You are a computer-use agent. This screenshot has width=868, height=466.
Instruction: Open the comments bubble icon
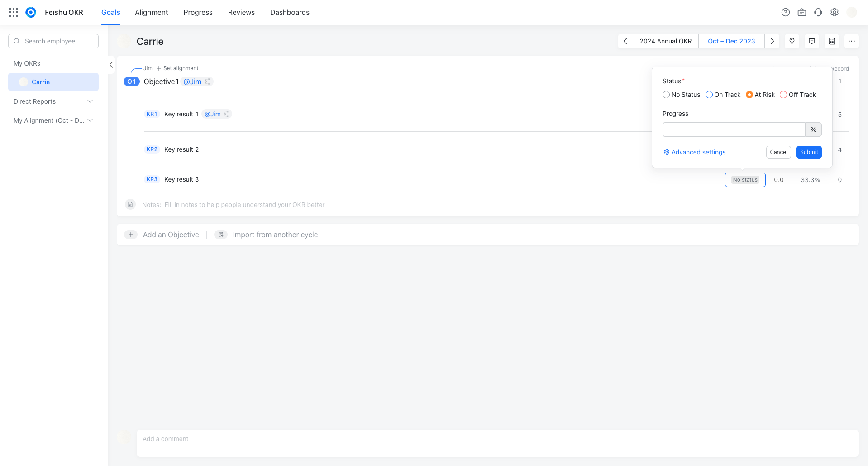pos(811,41)
